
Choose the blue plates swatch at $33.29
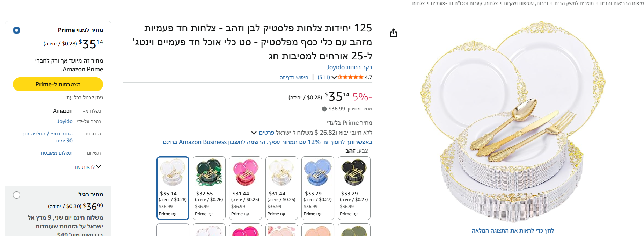(x=318, y=188)
